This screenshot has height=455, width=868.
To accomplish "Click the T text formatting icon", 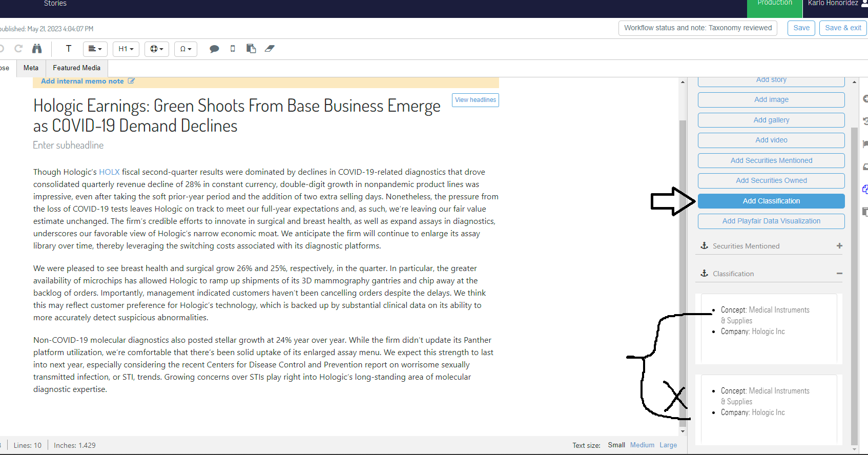I will point(68,49).
